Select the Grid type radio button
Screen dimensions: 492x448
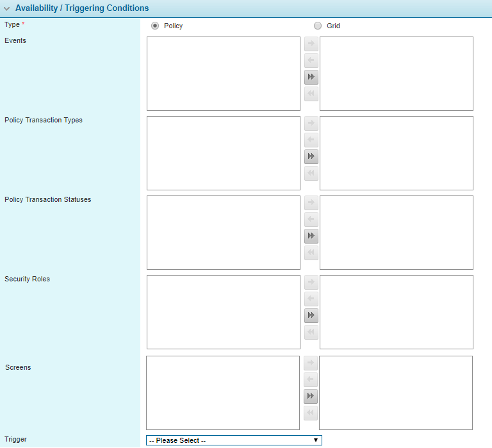click(318, 26)
